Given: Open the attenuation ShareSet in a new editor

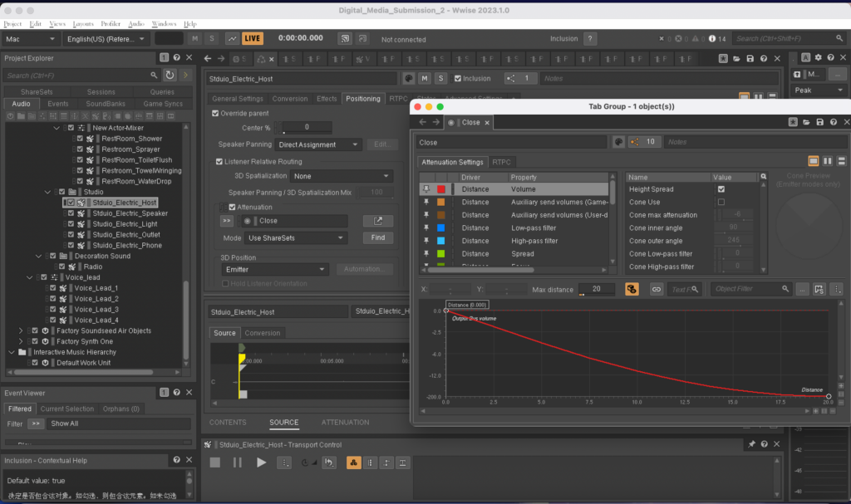Looking at the screenshot, I should [377, 221].
